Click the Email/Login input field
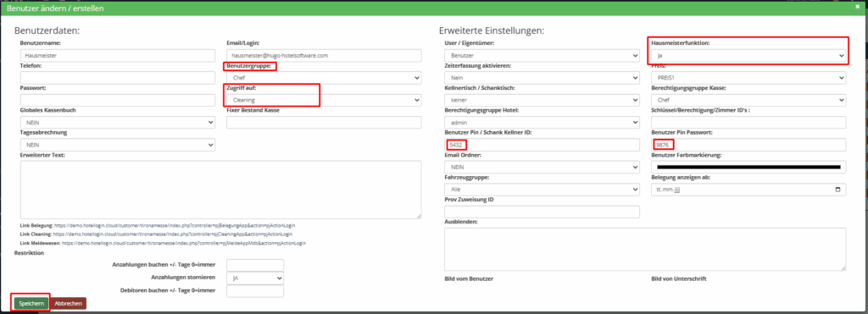This screenshot has height=314, width=868. (x=325, y=56)
